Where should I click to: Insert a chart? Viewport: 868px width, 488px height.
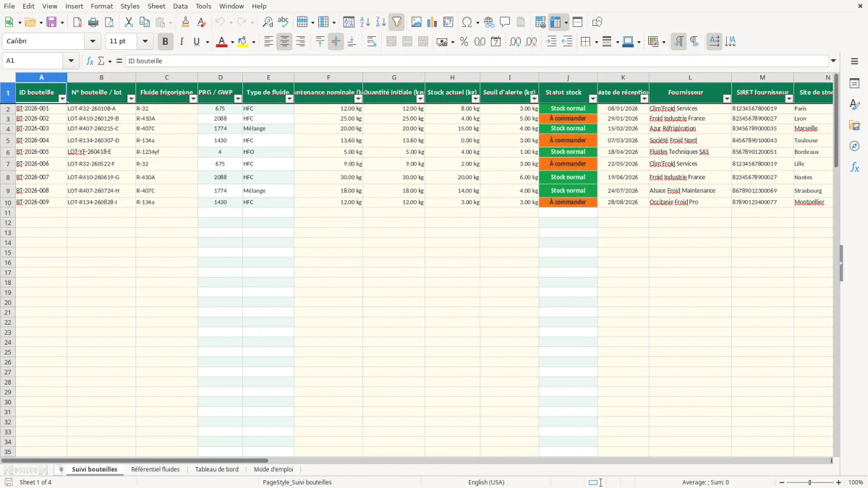[x=432, y=22]
